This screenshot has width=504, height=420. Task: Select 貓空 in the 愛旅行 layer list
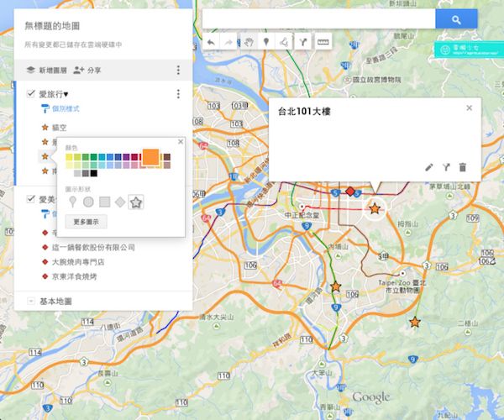(60, 128)
